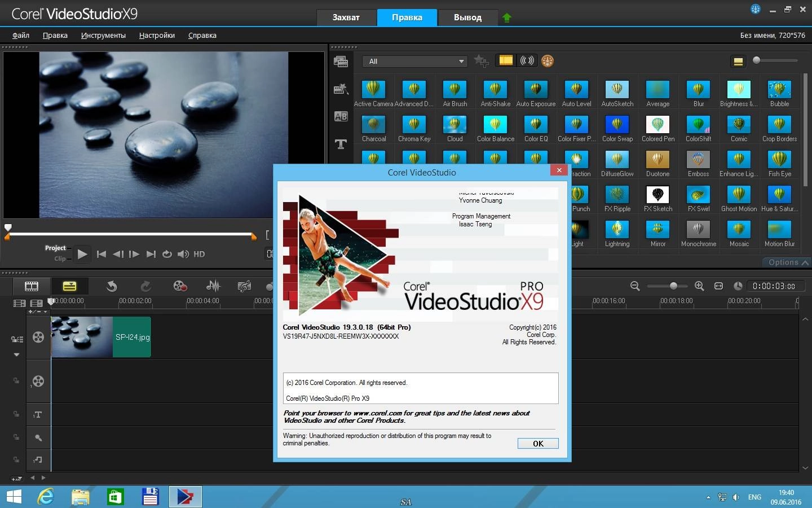Show video filters with film-strip icon
This screenshot has height=508, width=812.
coord(506,60)
